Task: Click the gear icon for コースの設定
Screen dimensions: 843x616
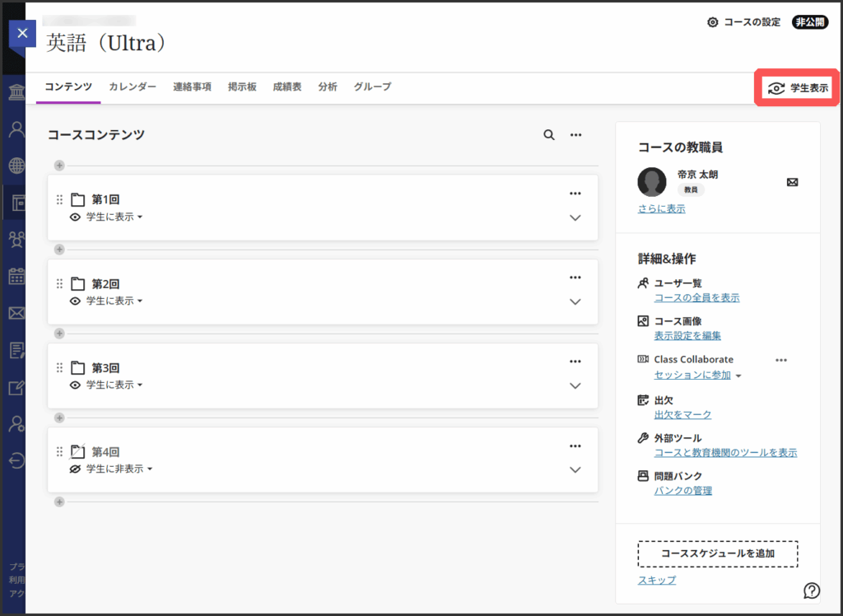Action: [x=713, y=22]
